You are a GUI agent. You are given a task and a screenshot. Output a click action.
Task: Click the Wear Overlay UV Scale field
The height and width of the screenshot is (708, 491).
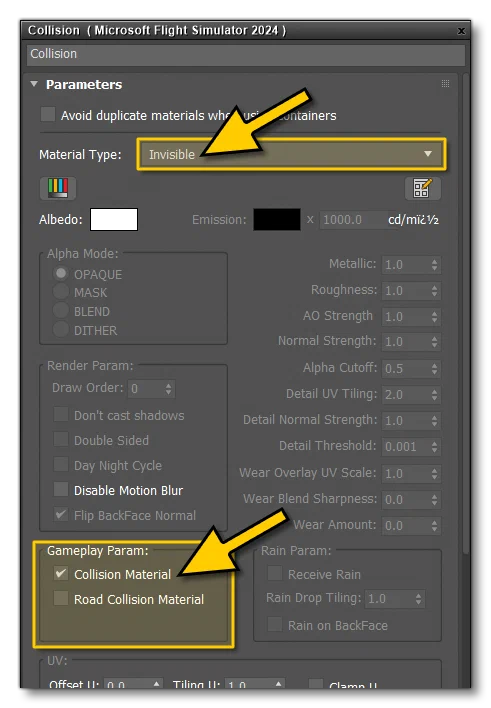coord(405,473)
